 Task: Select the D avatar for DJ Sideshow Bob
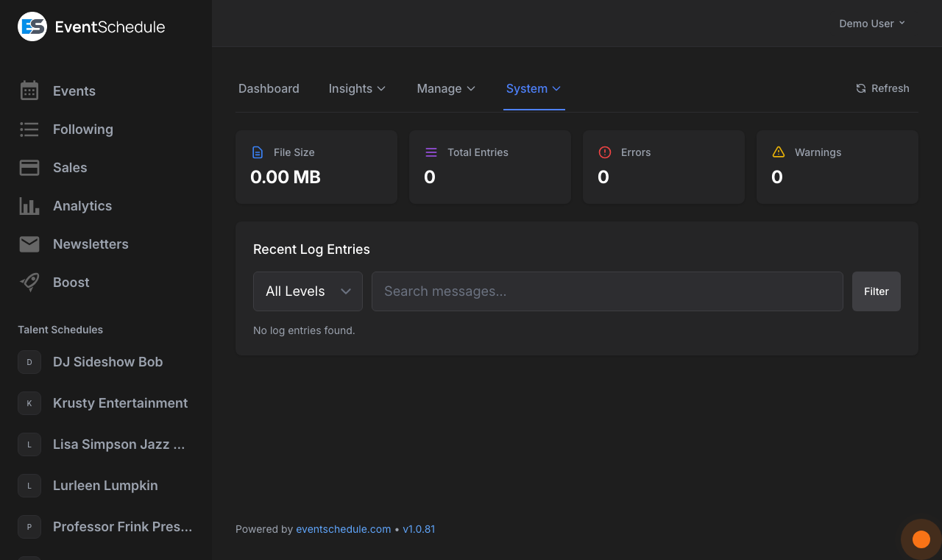(x=29, y=362)
